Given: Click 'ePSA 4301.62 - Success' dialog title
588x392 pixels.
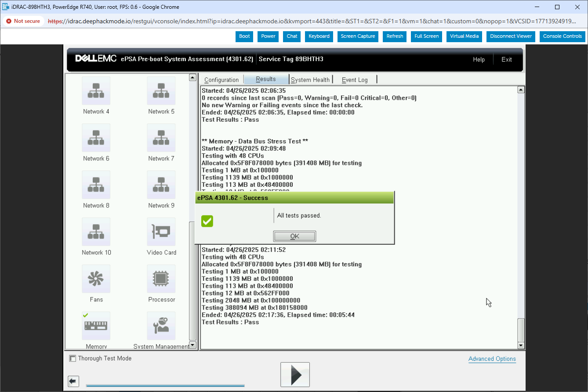Looking at the screenshot, I should point(232,198).
